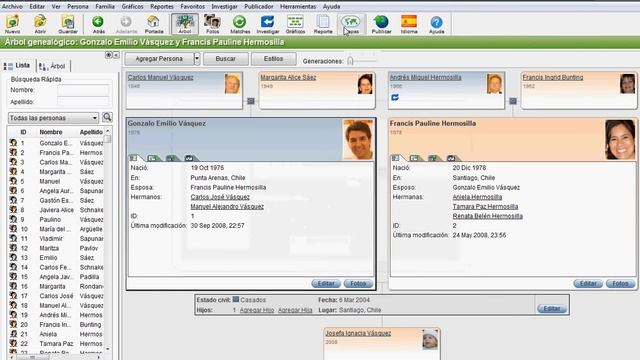The width and height of the screenshot is (640, 360).
Task: Click the Nombre quick search field
Action: click(x=83, y=90)
